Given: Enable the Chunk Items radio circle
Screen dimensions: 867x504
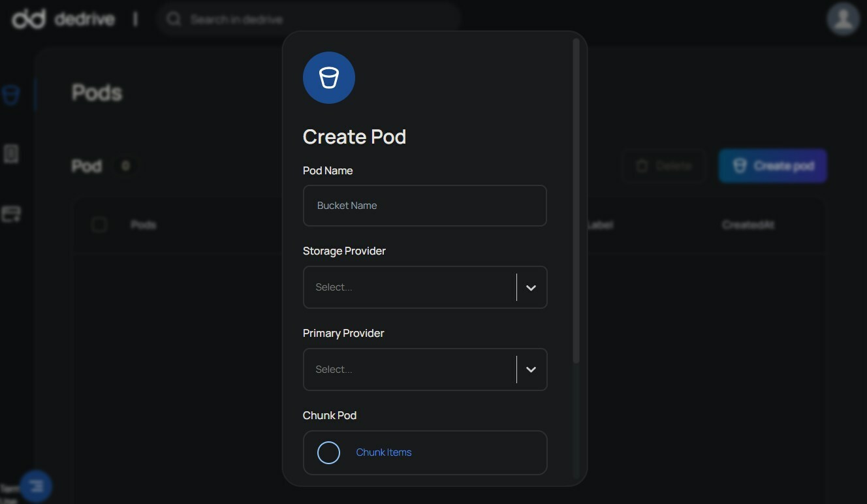Looking at the screenshot, I should pyautogui.click(x=328, y=452).
